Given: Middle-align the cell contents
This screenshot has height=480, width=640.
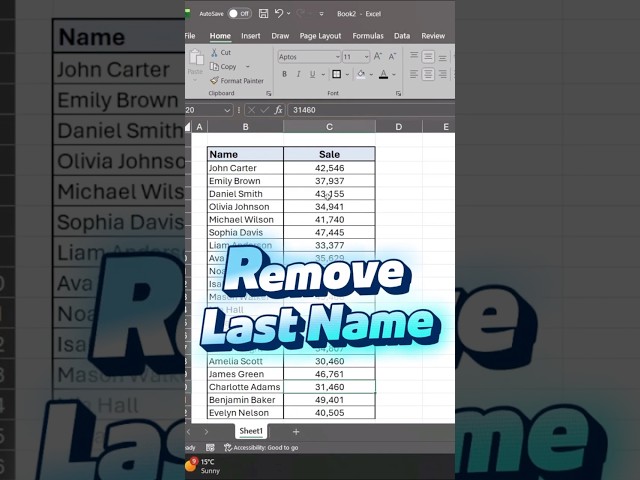Looking at the screenshot, I should (x=428, y=56).
